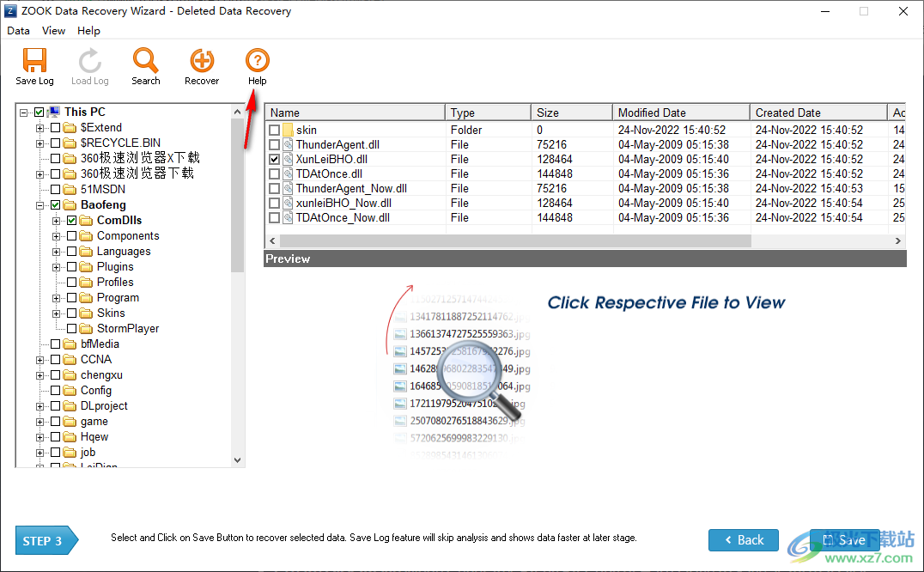The image size is (924, 572).
Task: Collapse the Baofeng tree node
Action: [x=40, y=204]
